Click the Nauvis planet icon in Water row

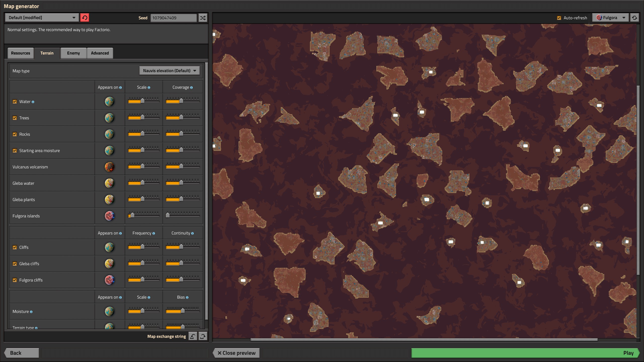click(109, 102)
